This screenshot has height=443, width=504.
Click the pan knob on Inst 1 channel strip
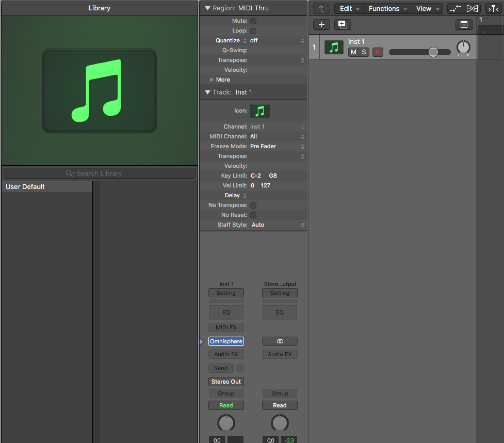click(x=226, y=423)
